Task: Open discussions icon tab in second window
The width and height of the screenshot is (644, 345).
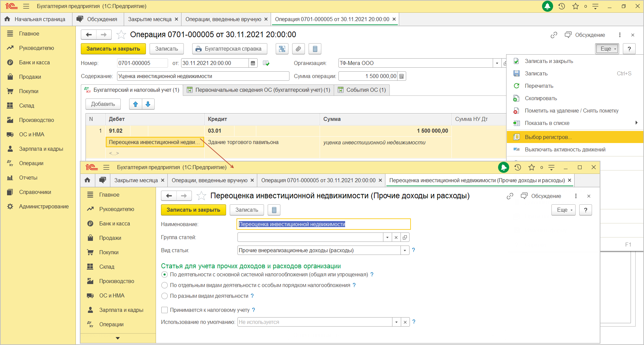Action: coord(103,180)
